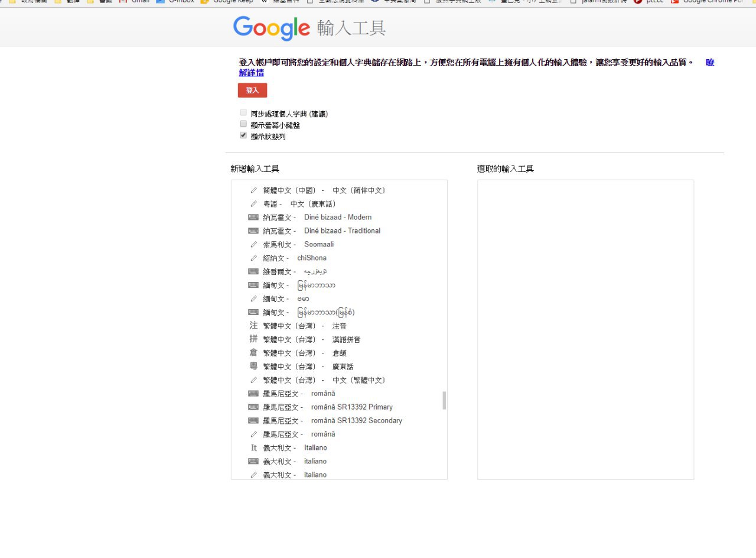Click the Google logo in the header
756x558 pixels.
coord(271,28)
